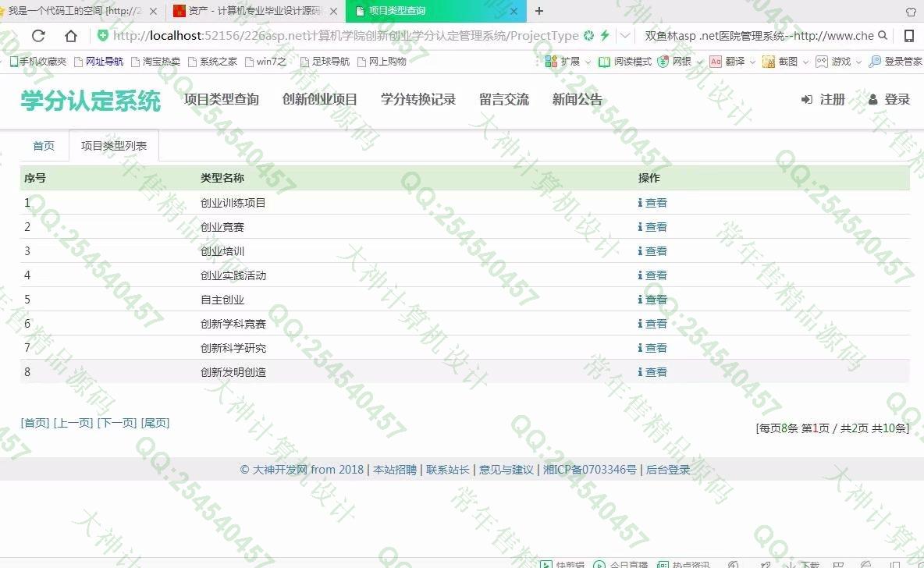Open a new browser tab with plus
The image size is (924, 568).
(538, 11)
